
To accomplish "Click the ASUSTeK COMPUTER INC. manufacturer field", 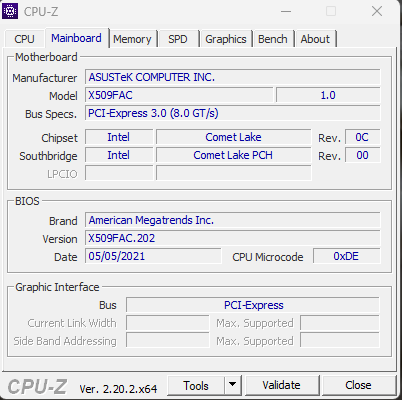I will [x=232, y=77].
